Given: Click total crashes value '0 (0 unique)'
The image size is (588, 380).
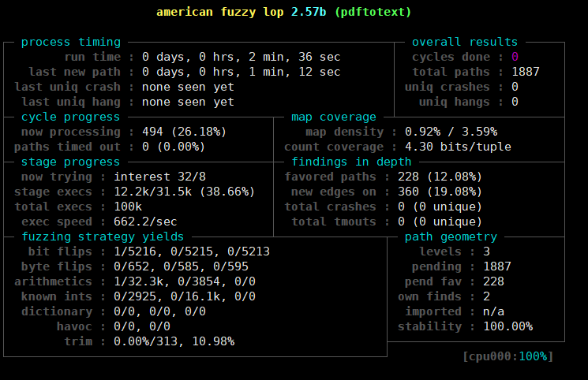Looking at the screenshot, I should coord(440,207).
